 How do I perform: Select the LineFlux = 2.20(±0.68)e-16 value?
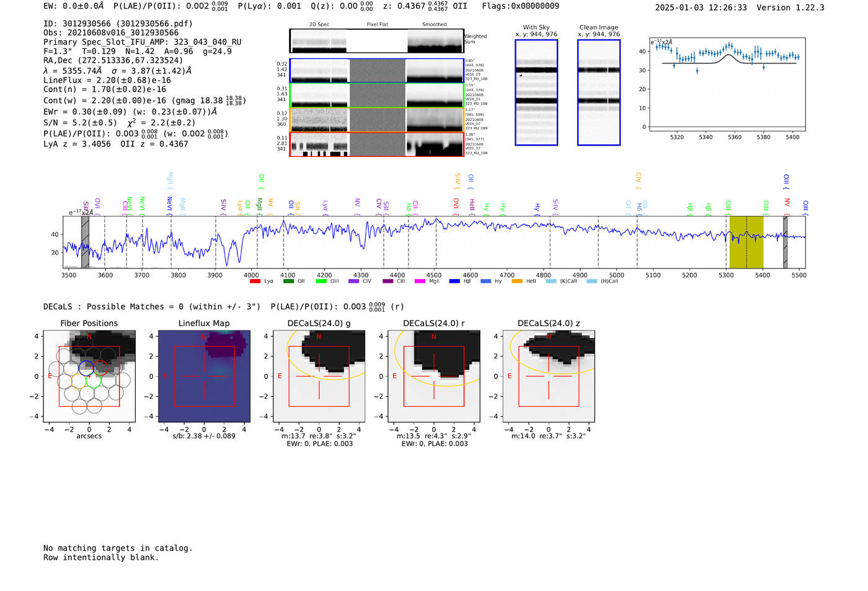107,81
